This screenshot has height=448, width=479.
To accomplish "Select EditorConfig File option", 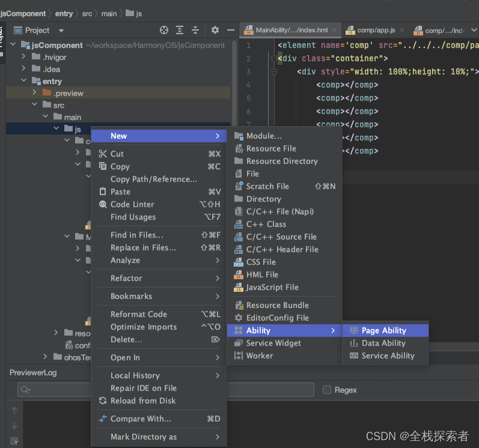I will point(284,318).
